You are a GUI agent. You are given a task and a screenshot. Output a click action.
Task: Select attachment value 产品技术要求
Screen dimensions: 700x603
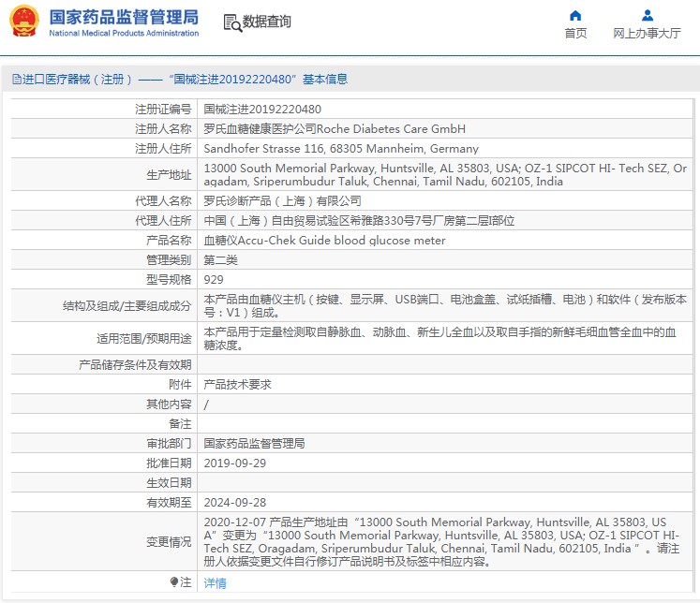click(x=237, y=385)
